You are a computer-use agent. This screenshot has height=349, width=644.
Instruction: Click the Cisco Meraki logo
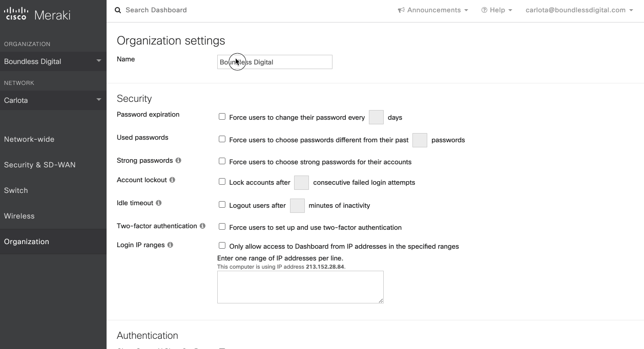click(x=37, y=14)
